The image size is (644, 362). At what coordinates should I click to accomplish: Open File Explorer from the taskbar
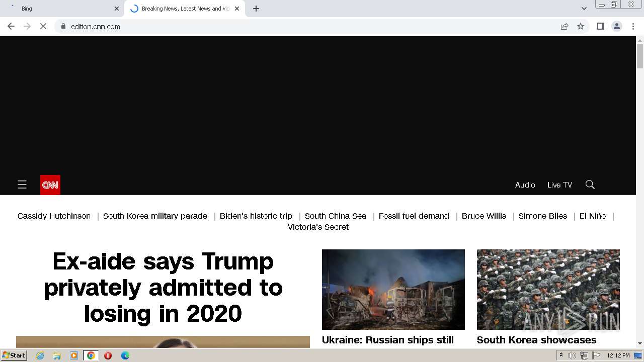pos(57,355)
